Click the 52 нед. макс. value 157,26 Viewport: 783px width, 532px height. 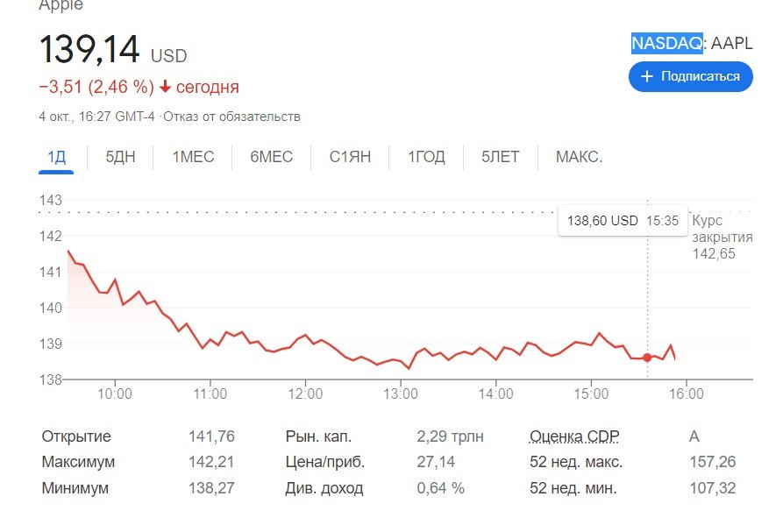click(x=713, y=462)
